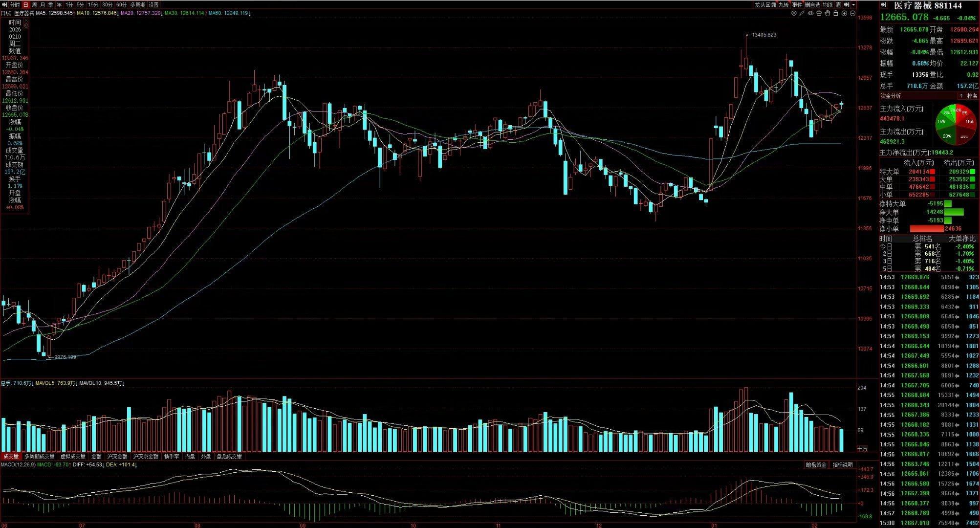The height and width of the screenshot is (528, 980).
Task: Collapse the right quote panel arrow
Action: 883,5
